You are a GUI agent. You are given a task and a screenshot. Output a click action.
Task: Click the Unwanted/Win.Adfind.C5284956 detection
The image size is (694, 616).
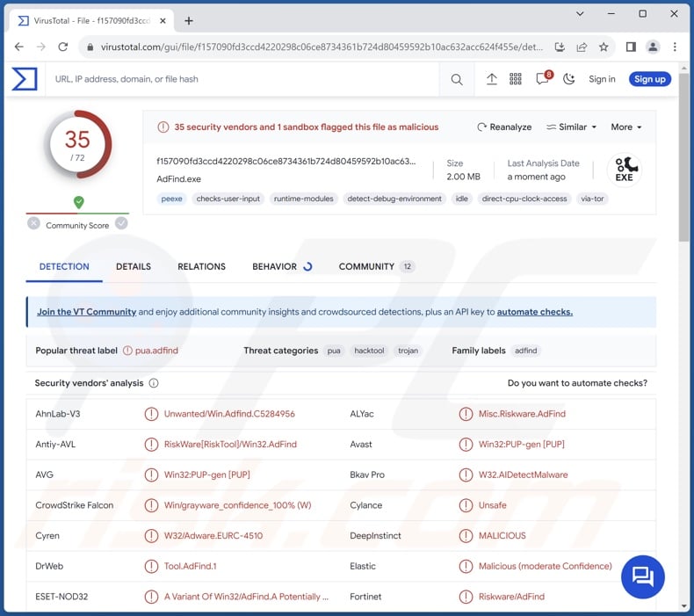tap(229, 414)
